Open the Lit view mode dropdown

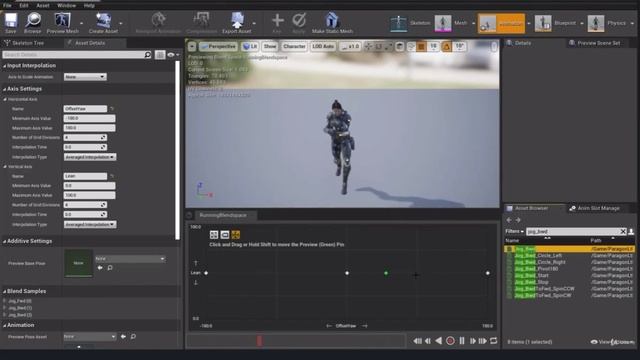click(250, 47)
